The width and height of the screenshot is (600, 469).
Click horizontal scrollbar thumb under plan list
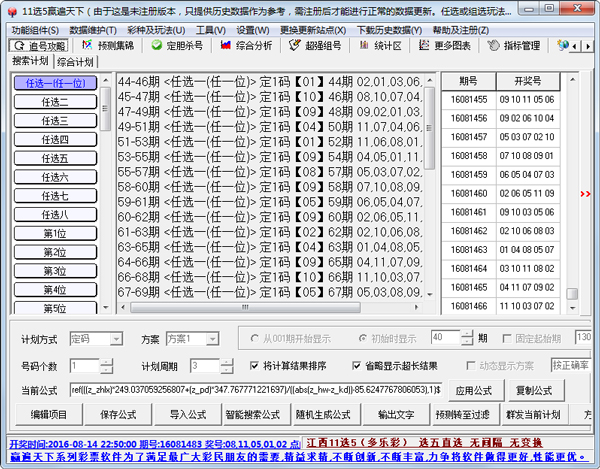(x=245, y=307)
